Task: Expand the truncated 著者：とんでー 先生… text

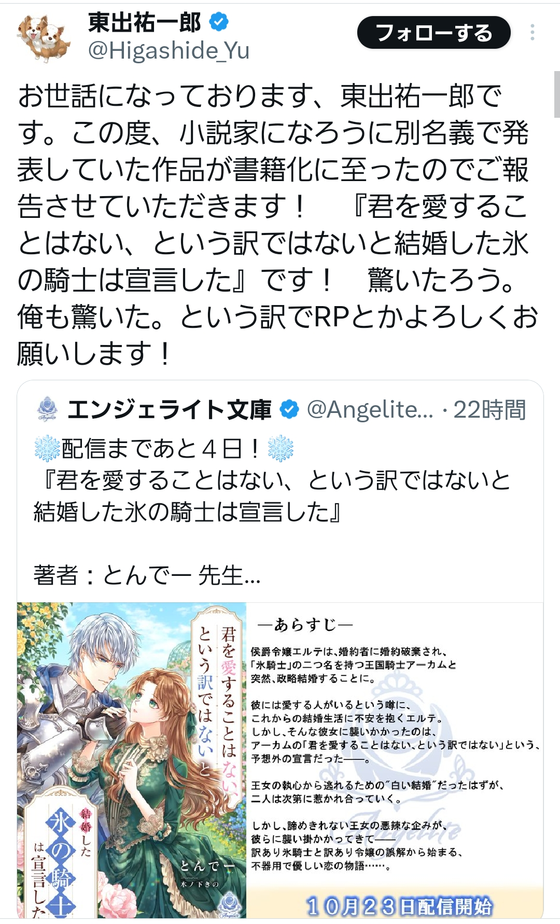Action: [147, 575]
